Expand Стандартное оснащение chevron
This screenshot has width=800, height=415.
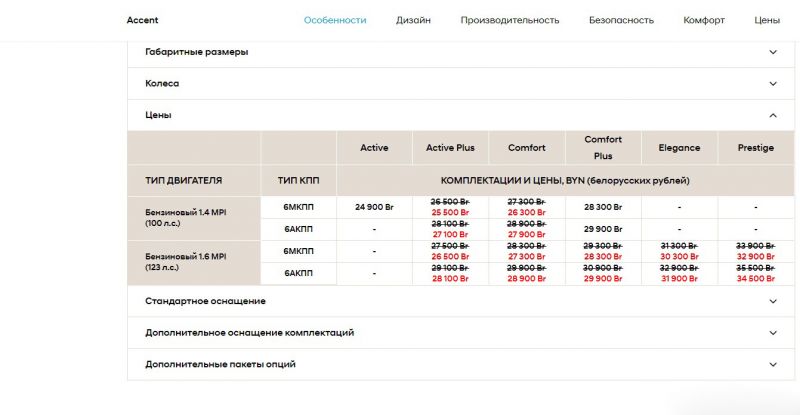tap(773, 301)
